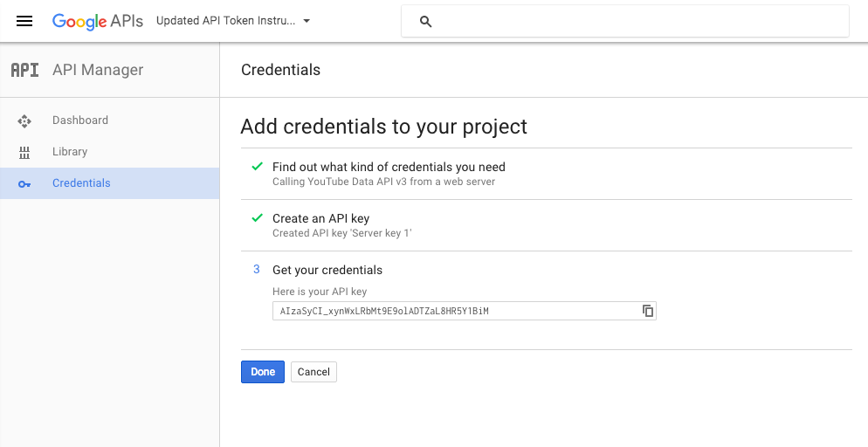Viewport: 868px width, 447px height.
Task: Click the project dropdown arrow
Action: click(307, 21)
